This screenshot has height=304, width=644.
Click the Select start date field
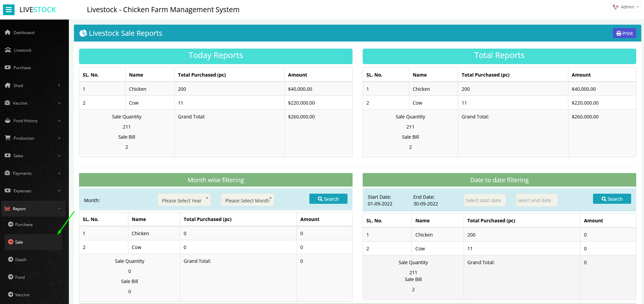485,200
